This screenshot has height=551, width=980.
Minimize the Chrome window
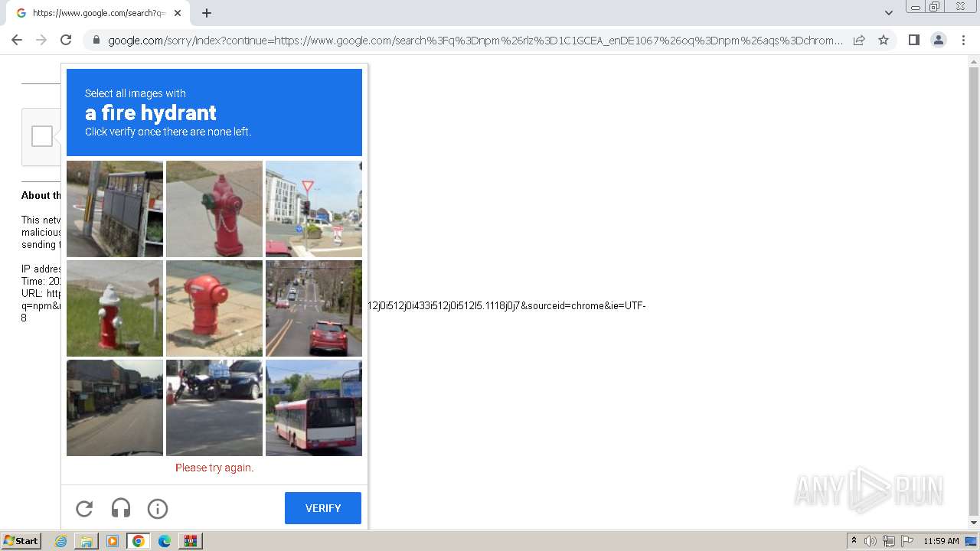(915, 7)
